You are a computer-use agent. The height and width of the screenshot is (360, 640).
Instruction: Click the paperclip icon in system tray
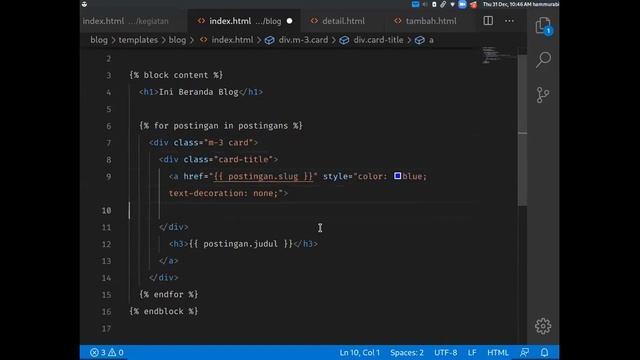point(443,4)
